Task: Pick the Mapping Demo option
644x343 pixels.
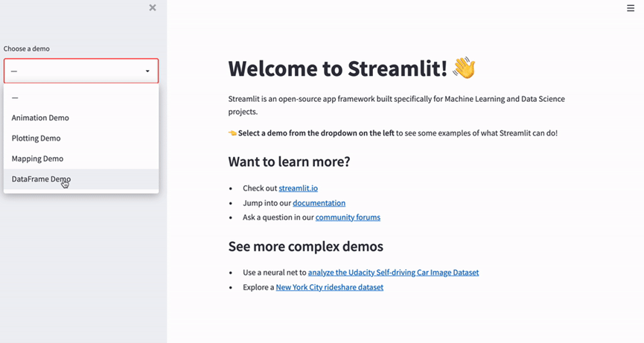Action: [37, 158]
